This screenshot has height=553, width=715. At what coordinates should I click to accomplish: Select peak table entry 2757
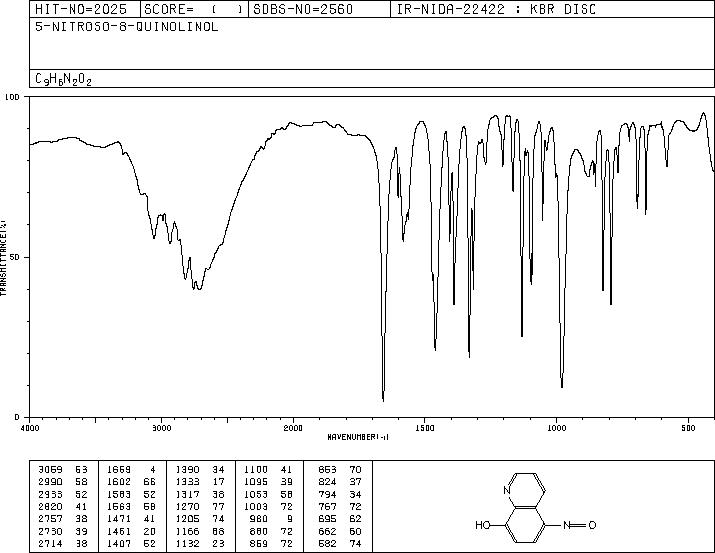click(x=62, y=519)
